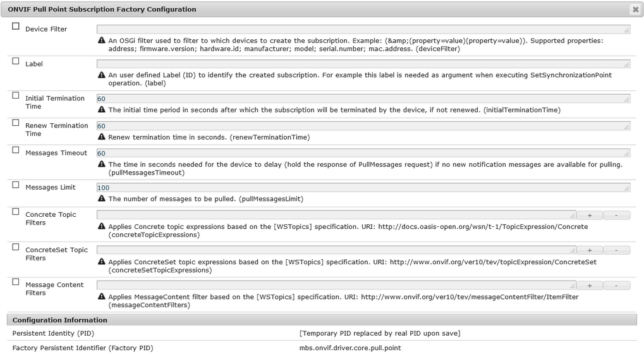Click the warning icon for Concrete Topic Filters
644x354 pixels.
(x=102, y=226)
